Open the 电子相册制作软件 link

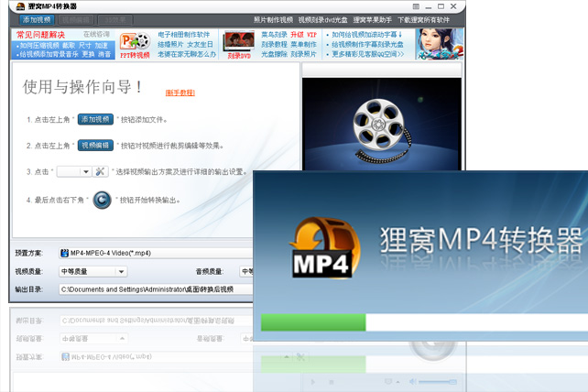click(184, 35)
